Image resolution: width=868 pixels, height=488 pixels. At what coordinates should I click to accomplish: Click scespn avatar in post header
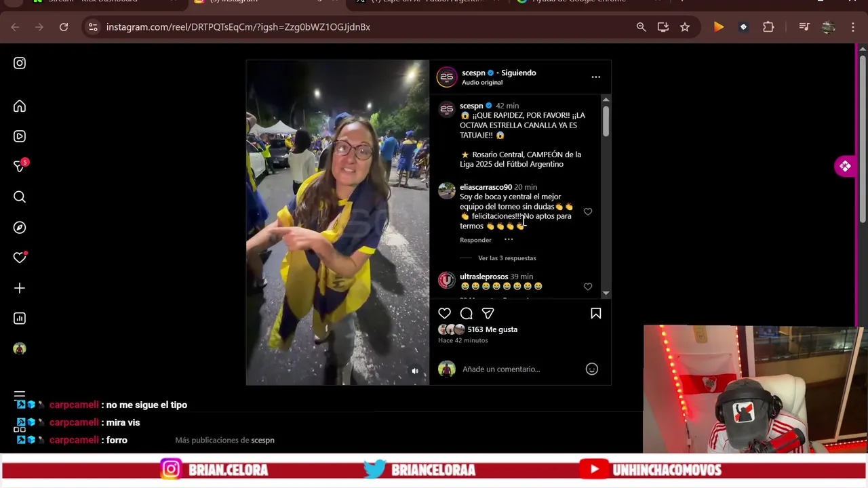(x=447, y=77)
